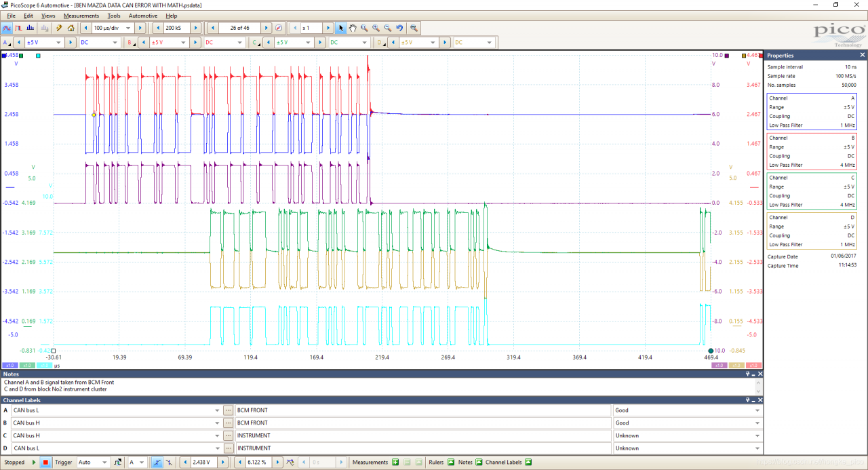The width and height of the screenshot is (868, 470).
Task: Go to the previous waveform buffer
Action: (214, 28)
